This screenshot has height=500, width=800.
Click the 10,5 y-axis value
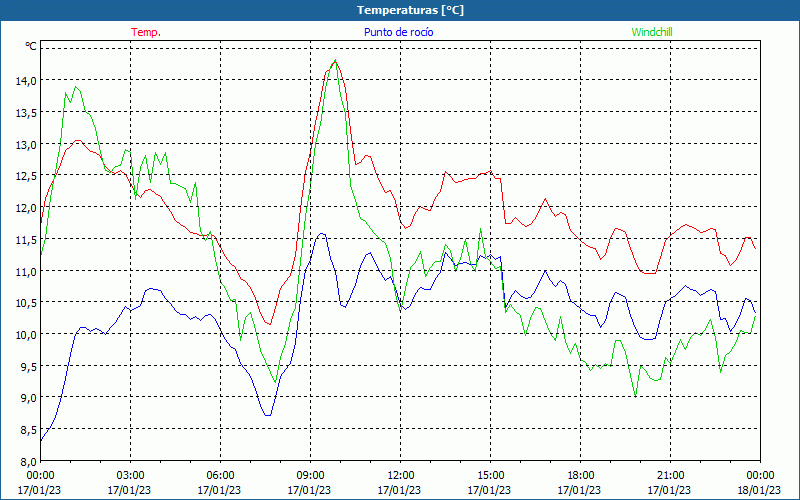(x=26, y=303)
